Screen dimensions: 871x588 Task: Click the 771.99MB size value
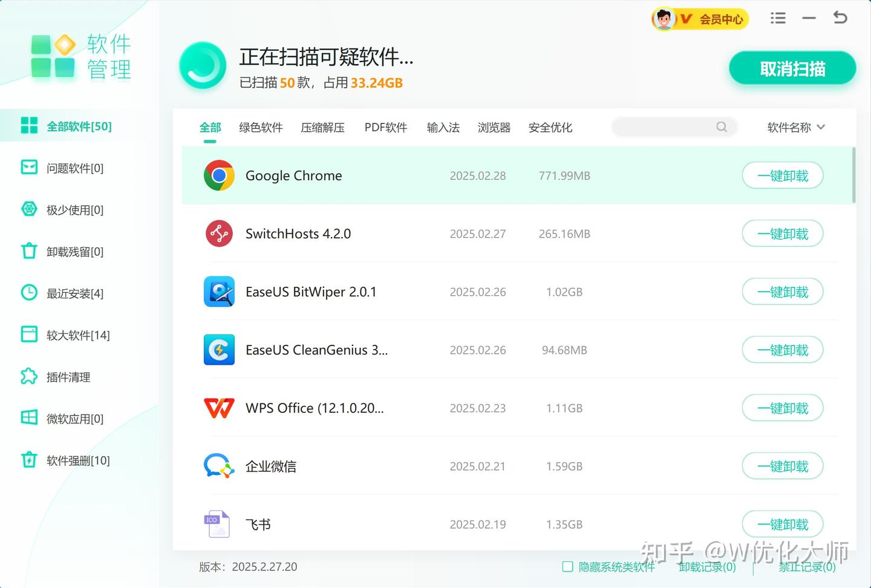click(564, 175)
